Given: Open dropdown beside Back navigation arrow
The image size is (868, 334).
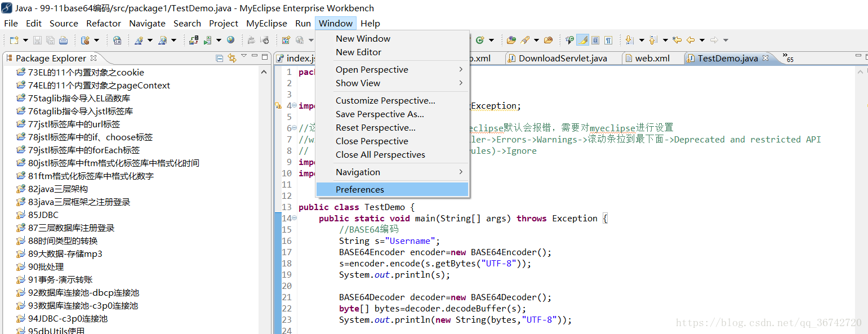Looking at the screenshot, I should pyautogui.click(x=702, y=40).
